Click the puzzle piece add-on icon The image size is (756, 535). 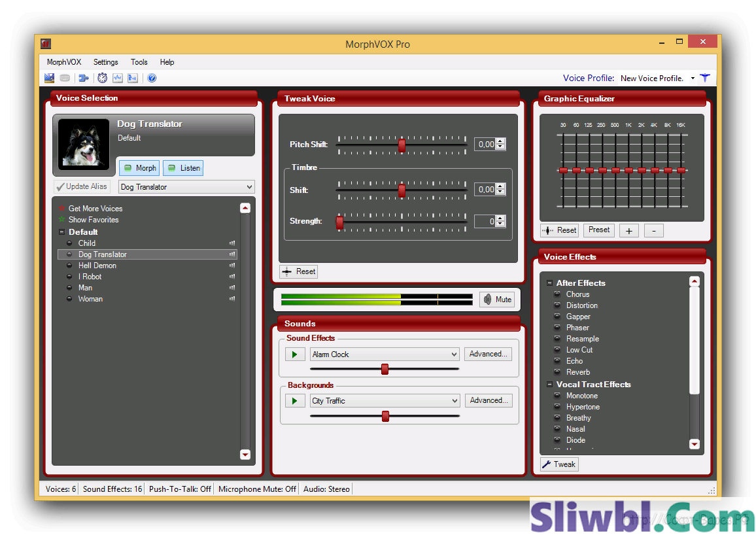84,78
